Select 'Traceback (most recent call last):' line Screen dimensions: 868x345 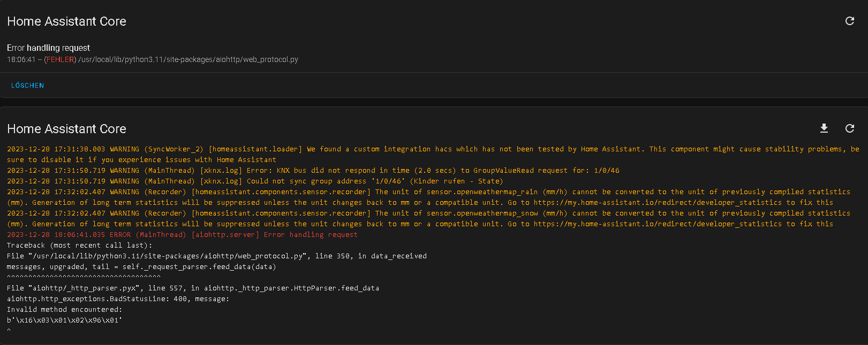(x=79, y=246)
